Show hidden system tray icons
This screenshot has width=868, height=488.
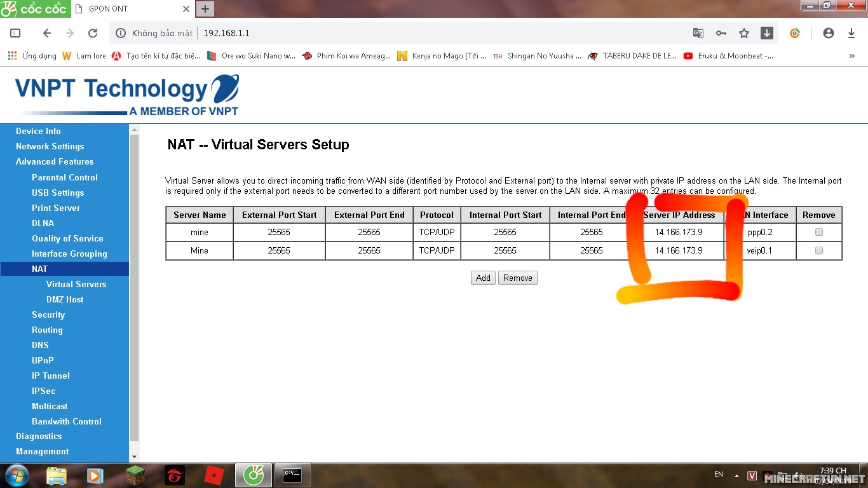pyautogui.click(x=736, y=475)
